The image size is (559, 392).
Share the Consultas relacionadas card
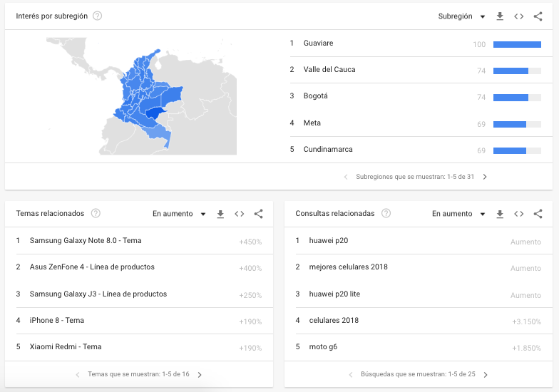(x=538, y=214)
